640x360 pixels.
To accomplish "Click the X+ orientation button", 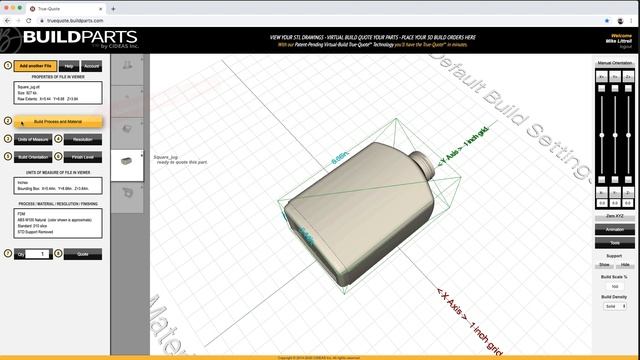I will tap(602, 77).
